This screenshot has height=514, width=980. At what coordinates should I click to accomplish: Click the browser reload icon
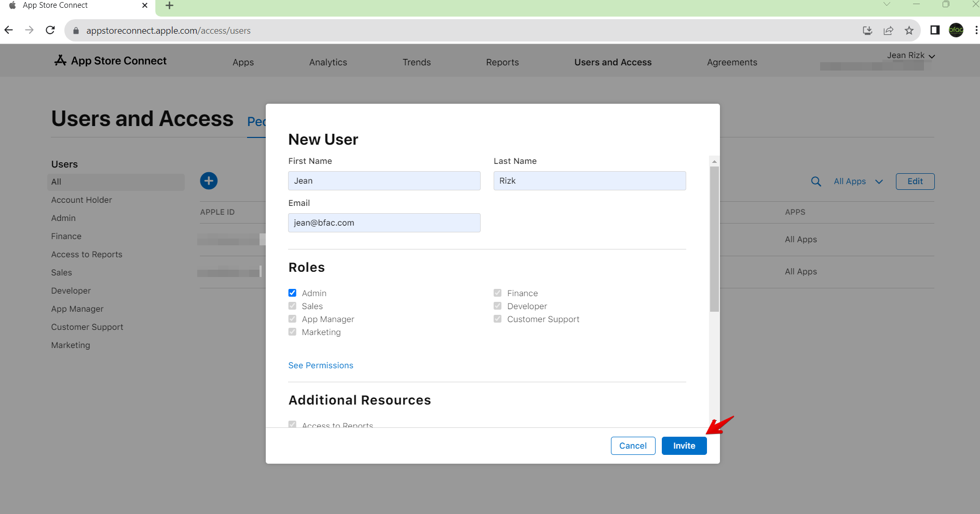click(x=50, y=31)
